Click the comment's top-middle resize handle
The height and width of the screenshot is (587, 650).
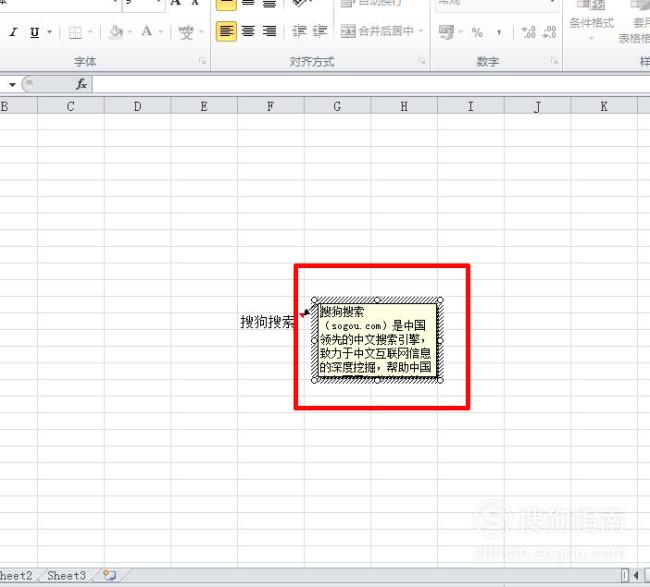(x=377, y=300)
